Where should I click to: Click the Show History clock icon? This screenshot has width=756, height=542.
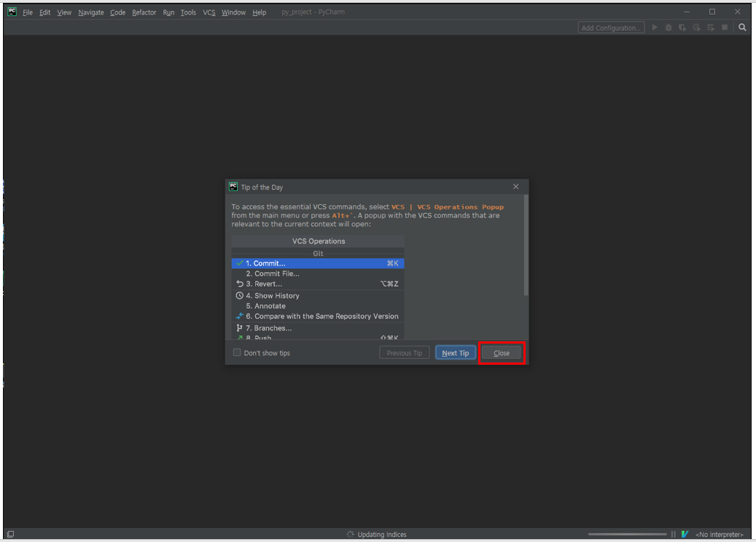(240, 295)
